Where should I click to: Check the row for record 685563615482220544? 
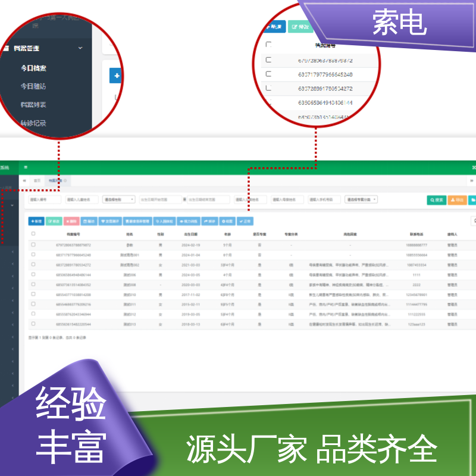33,324
